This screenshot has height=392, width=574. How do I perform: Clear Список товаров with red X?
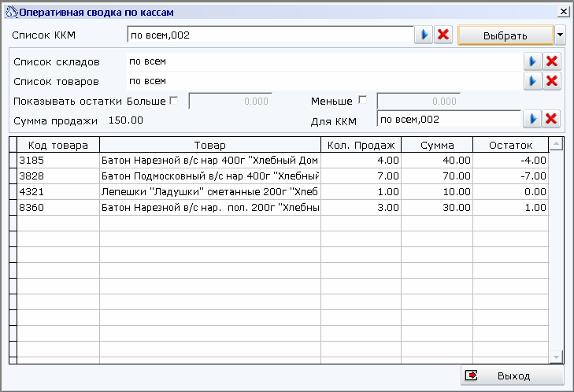pyautogui.click(x=552, y=80)
